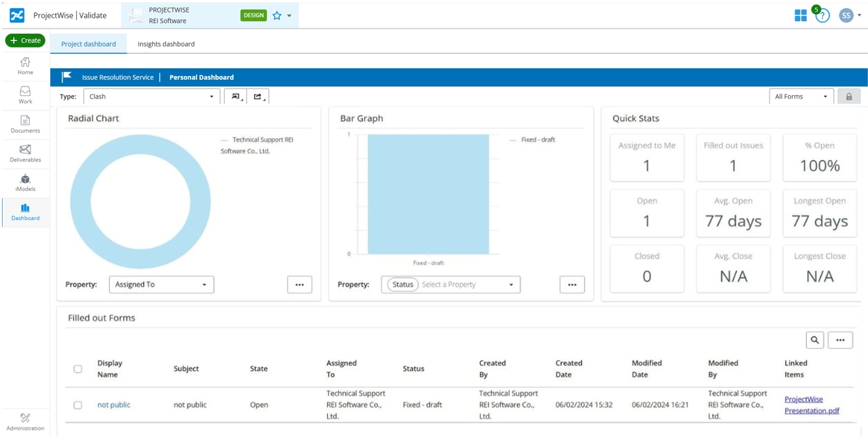
Task: Click the green Create button
Action: [25, 40]
